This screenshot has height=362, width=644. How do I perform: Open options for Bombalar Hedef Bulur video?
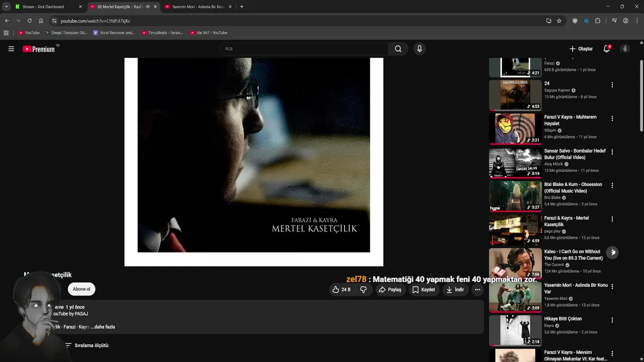[x=612, y=152]
